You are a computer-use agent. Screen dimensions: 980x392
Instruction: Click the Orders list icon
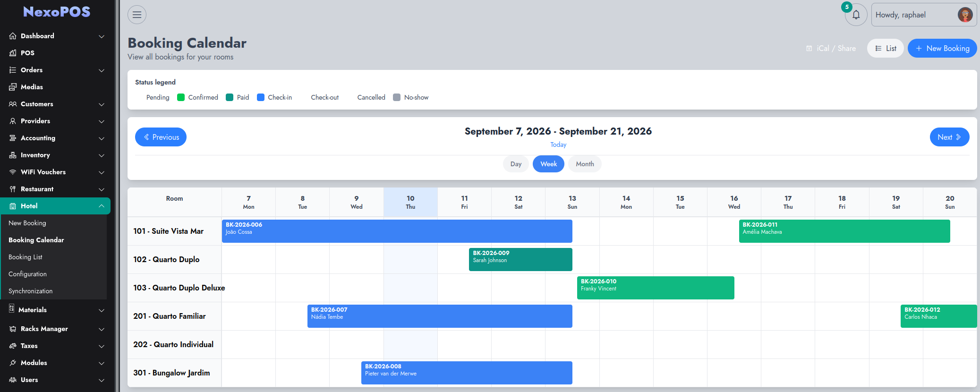pyautogui.click(x=13, y=70)
